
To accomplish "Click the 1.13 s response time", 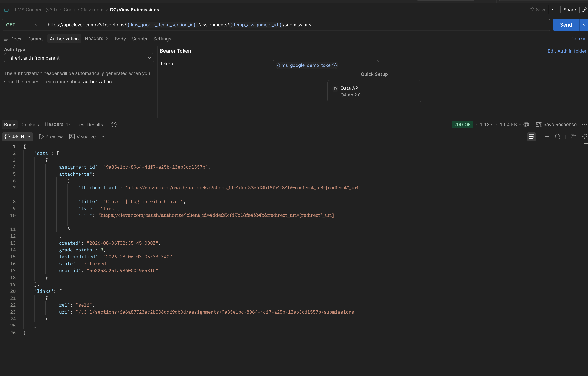I will pyautogui.click(x=486, y=125).
